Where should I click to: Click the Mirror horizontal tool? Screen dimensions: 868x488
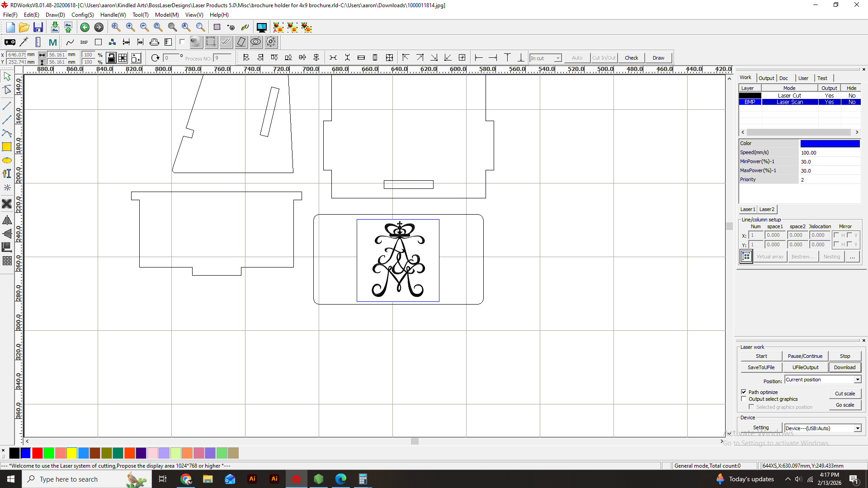(x=7, y=221)
